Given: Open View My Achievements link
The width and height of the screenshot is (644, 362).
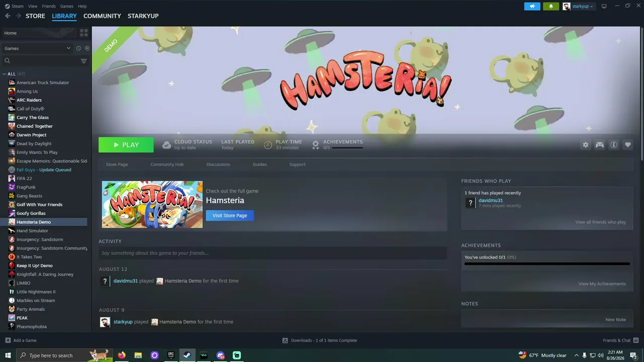Looking at the screenshot, I should [602, 284].
